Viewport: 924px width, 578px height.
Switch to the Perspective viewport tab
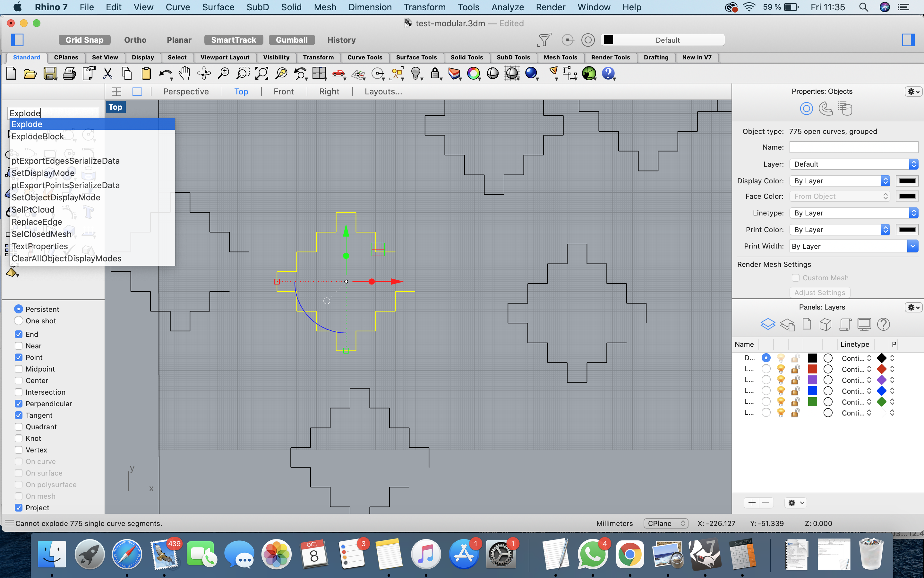(x=186, y=92)
